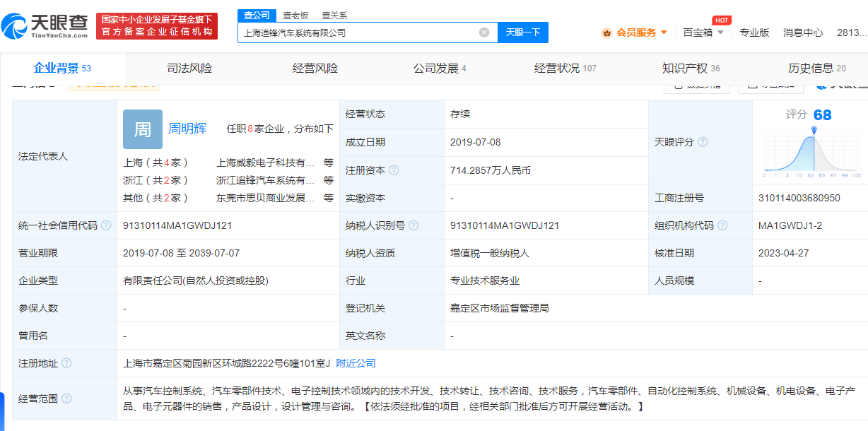The height and width of the screenshot is (431, 868).
Task: Open 浙江追锋汽车系统有... company link
Action: pyautogui.click(x=266, y=180)
